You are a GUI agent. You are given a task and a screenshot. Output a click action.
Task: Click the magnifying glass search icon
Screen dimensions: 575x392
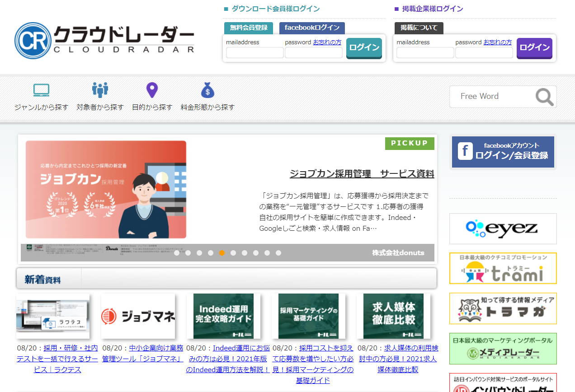[x=544, y=97]
